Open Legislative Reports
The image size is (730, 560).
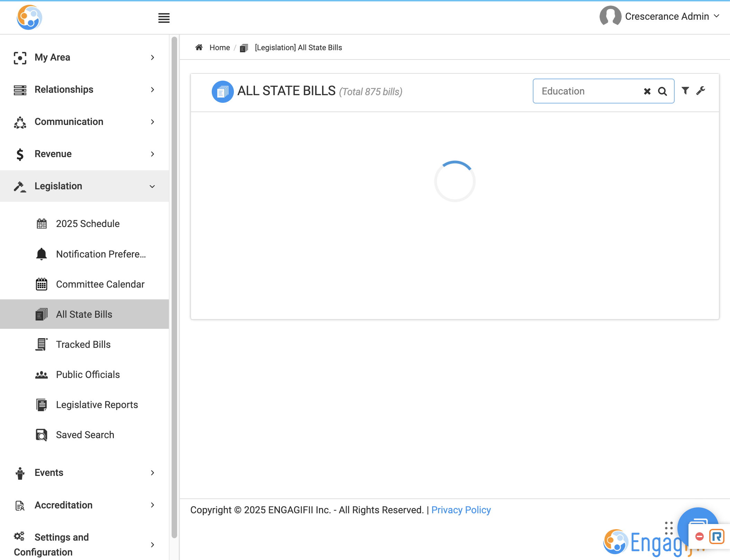point(84,405)
